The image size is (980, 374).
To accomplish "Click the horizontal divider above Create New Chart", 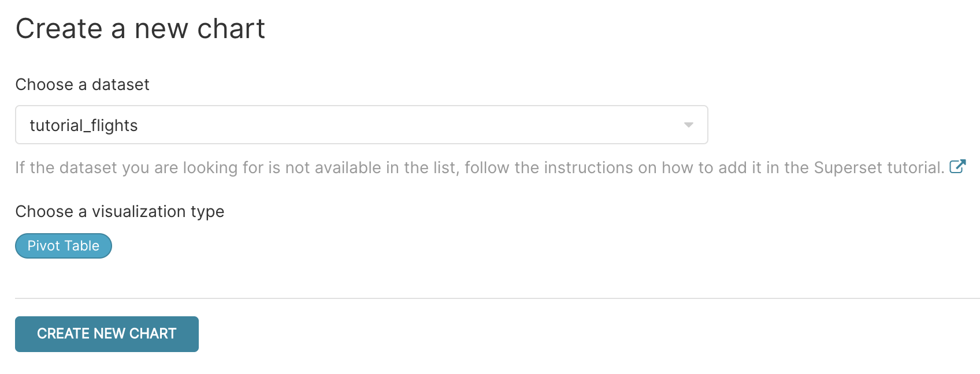I will (497, 298).
